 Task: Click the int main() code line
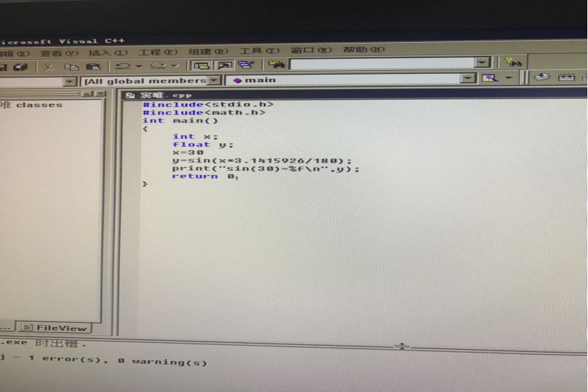pos(180,121)
